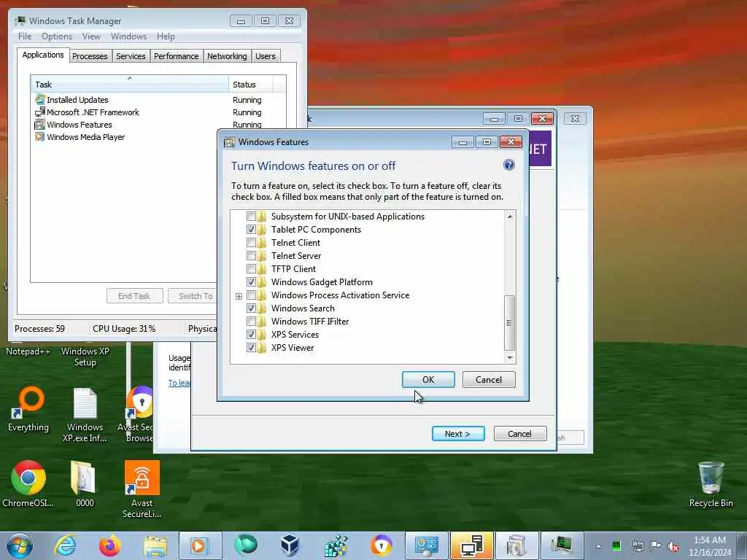
Task: Cancel the .NET setup wizard
Action: [519, 434]
